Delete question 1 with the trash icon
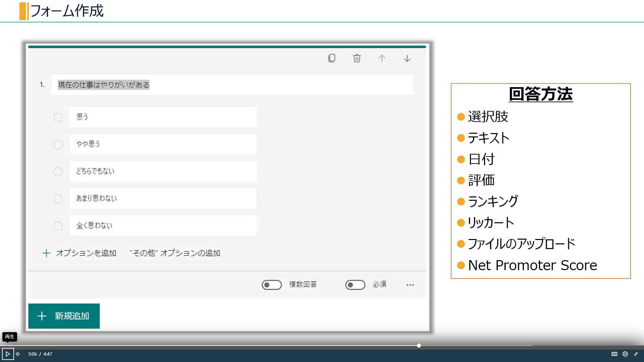 [357, 58]
